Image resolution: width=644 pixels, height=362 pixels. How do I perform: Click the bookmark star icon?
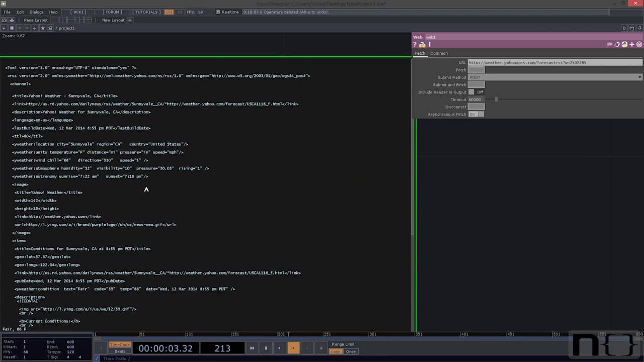[43, 28]
